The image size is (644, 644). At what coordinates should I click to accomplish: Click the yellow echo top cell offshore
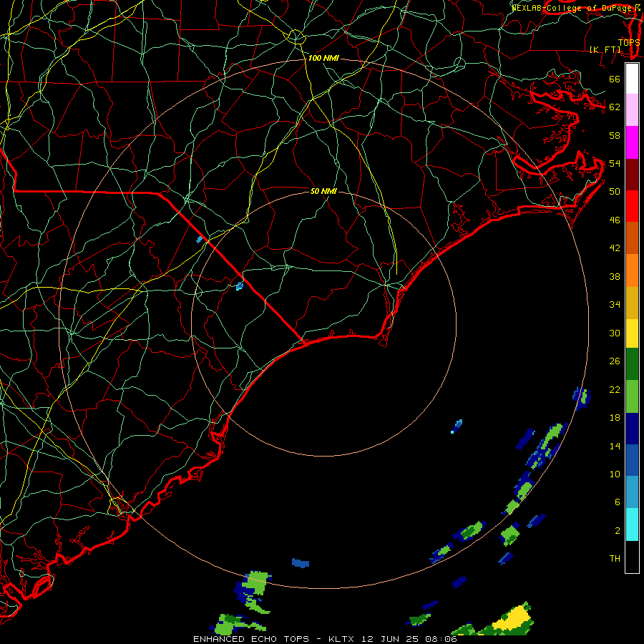pos(512,618)
